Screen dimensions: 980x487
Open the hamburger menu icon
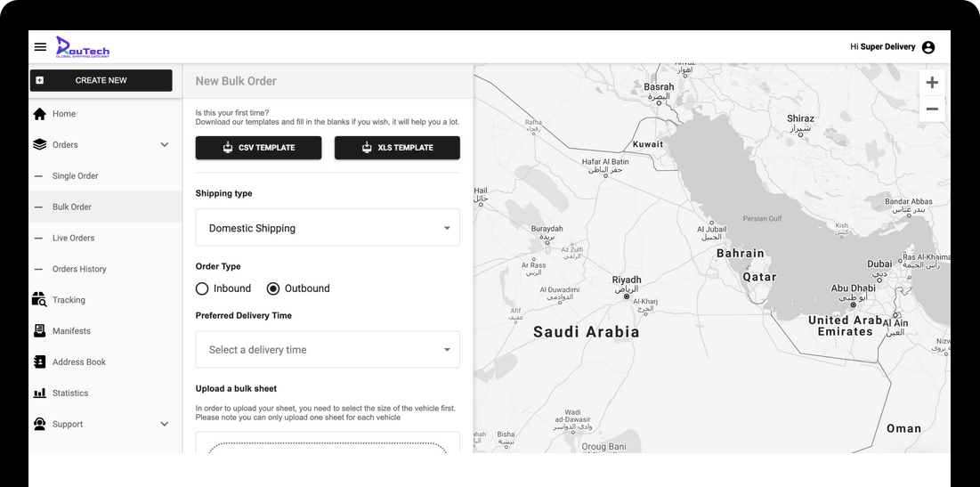coord(40,47)
